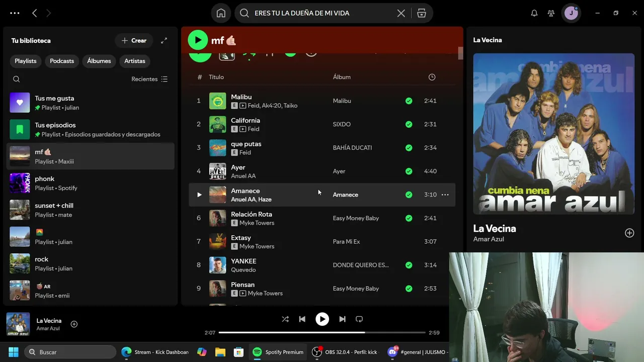Click the California cover thumbnail
The height and width of the screenshot is (362, 644).
pos(217,124)
